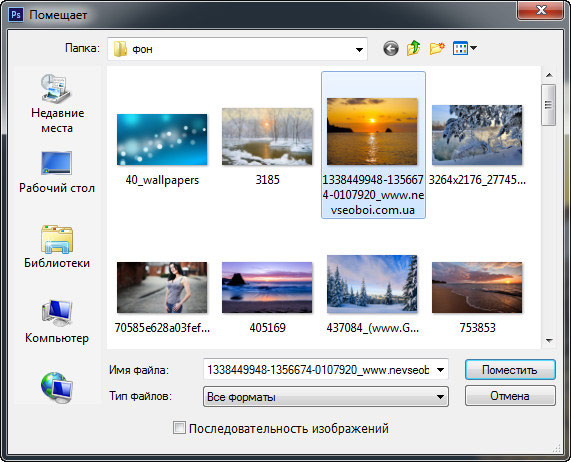Create a new folder icon
The height and width of the screenshot is (462, 571).
[437, 48]
